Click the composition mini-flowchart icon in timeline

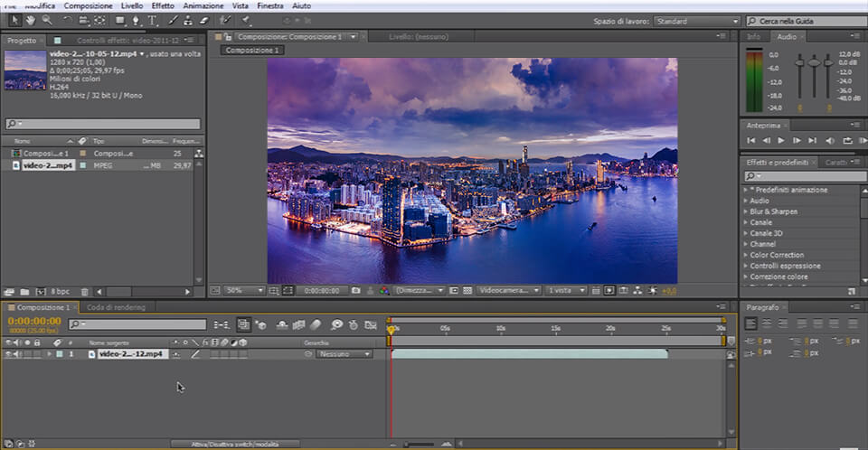pyautogui.click(x=221, y=325)
